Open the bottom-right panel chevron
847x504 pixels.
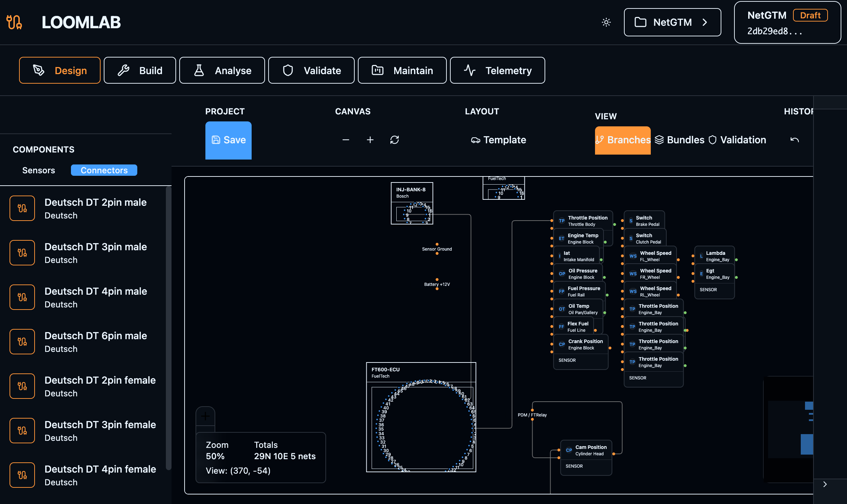tap(825, 484)
